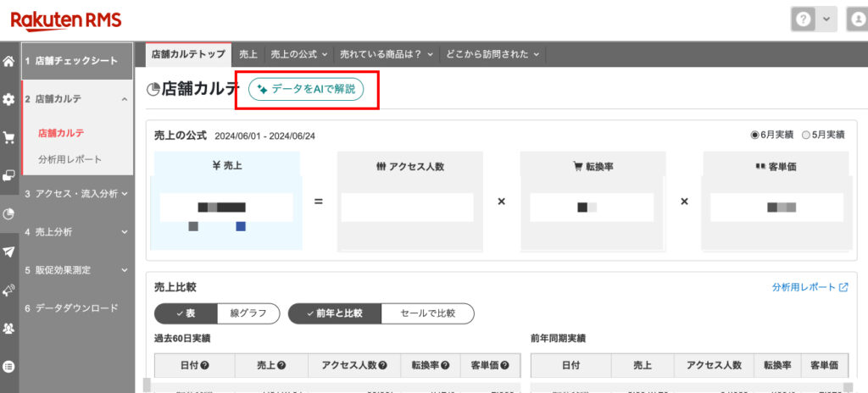
Task: Switch view to 線グラフ
Action: point(248,313)
